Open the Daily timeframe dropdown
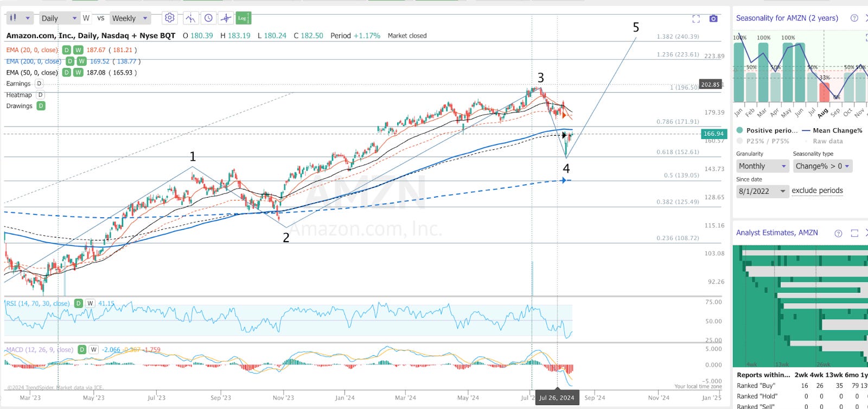 tap(59, 18)
